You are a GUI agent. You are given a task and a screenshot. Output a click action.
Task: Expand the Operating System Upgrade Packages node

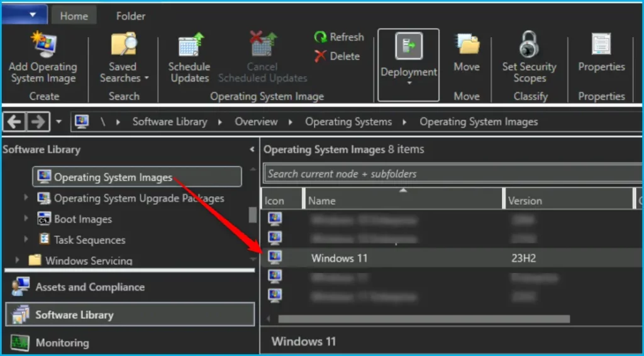[x=26, y=197]
